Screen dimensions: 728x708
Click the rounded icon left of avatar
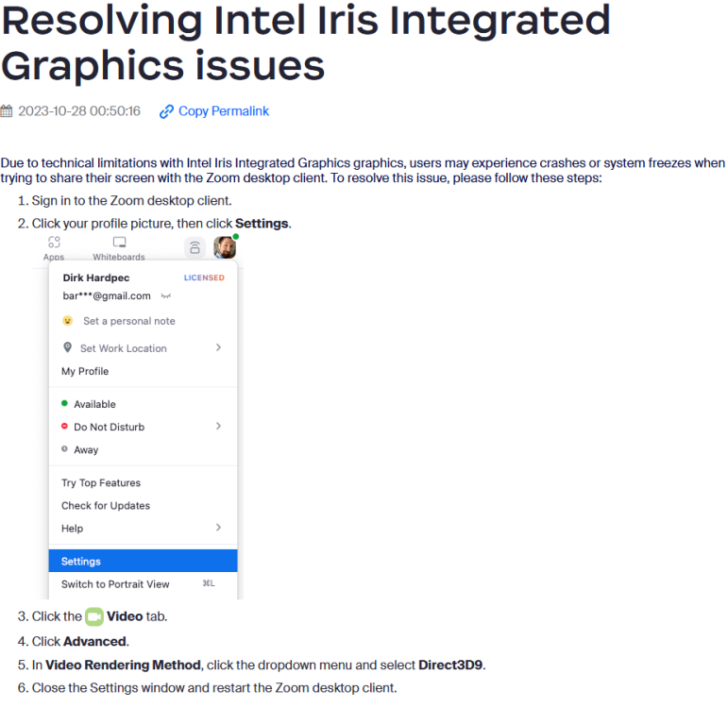coord(195,247)
